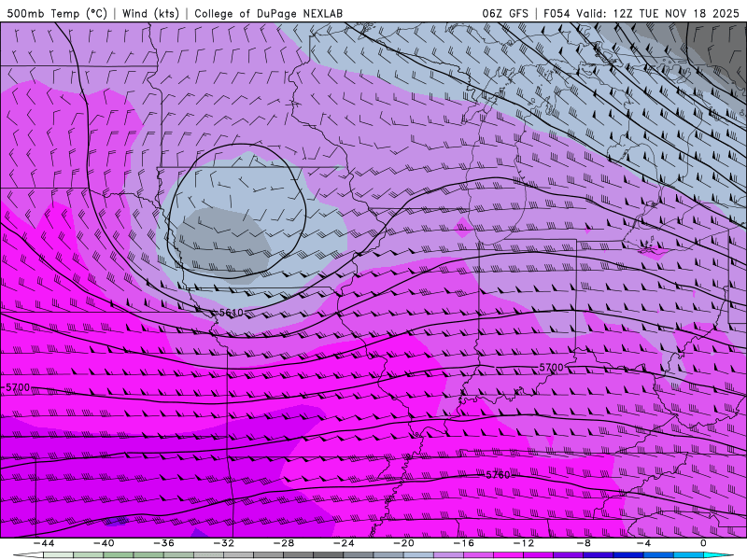
Task: Select the '-12' color scale label
Action: [524, 543]
